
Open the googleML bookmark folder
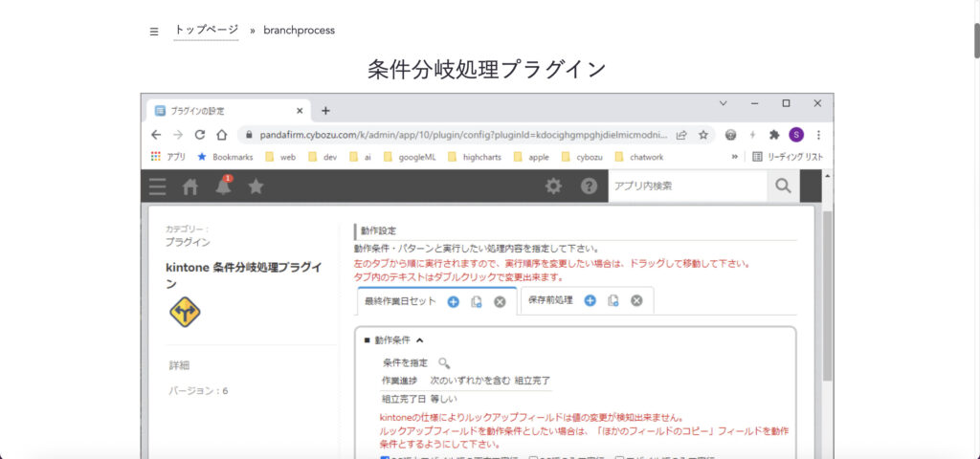point(410,158)
